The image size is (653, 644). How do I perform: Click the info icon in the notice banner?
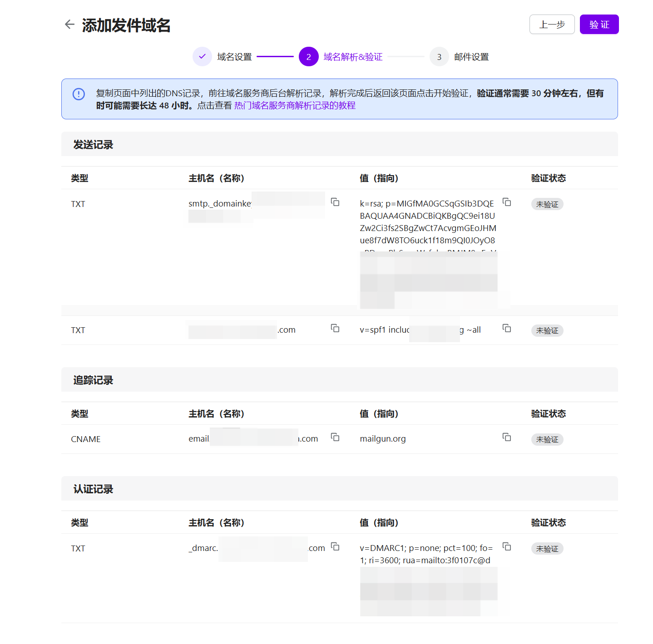click(x=79, y=94)
